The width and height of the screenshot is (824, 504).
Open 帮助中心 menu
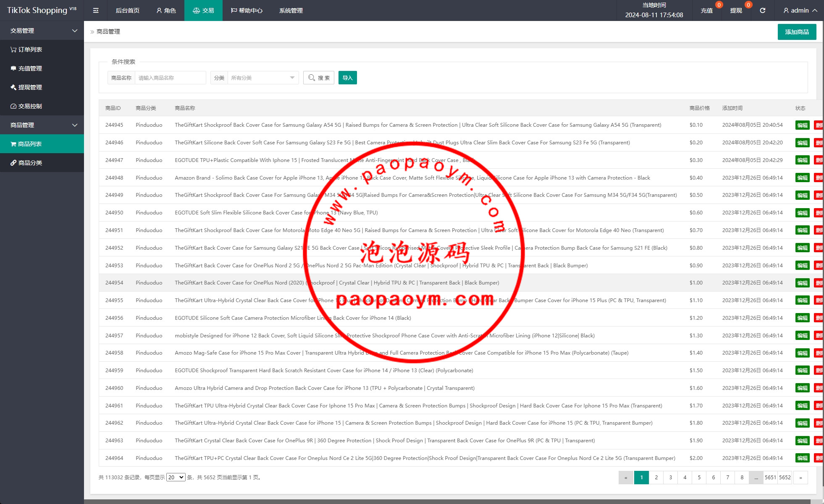(x=247, y=10)
